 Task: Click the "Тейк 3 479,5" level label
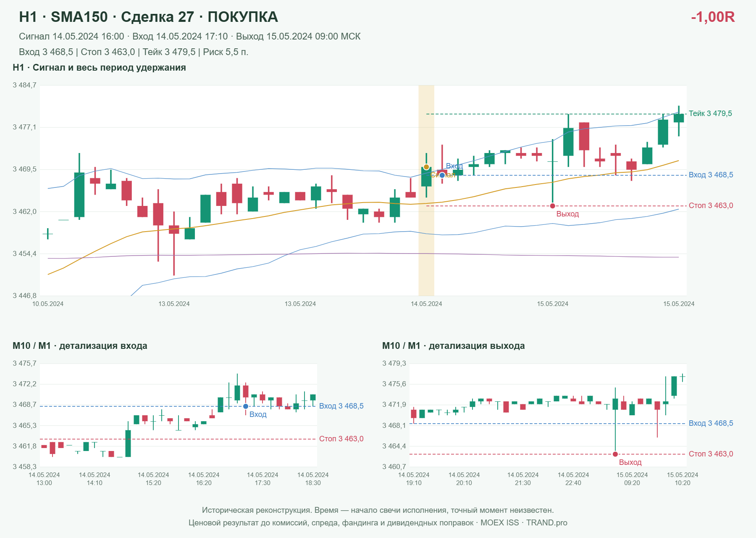pos(710,113)
